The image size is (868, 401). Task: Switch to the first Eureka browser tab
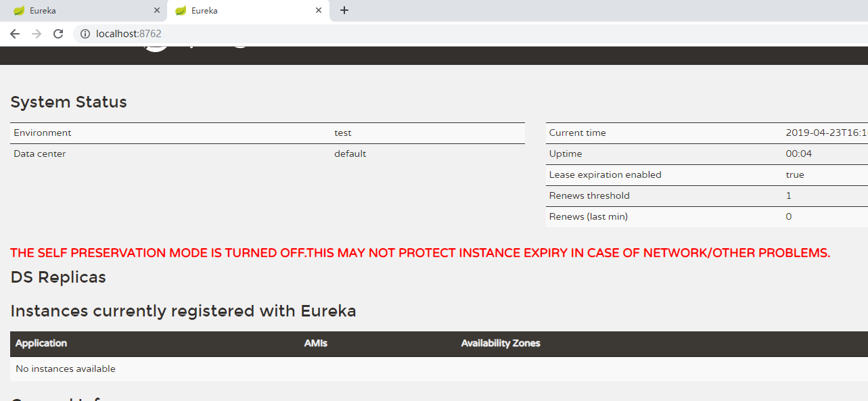[83, 11]
